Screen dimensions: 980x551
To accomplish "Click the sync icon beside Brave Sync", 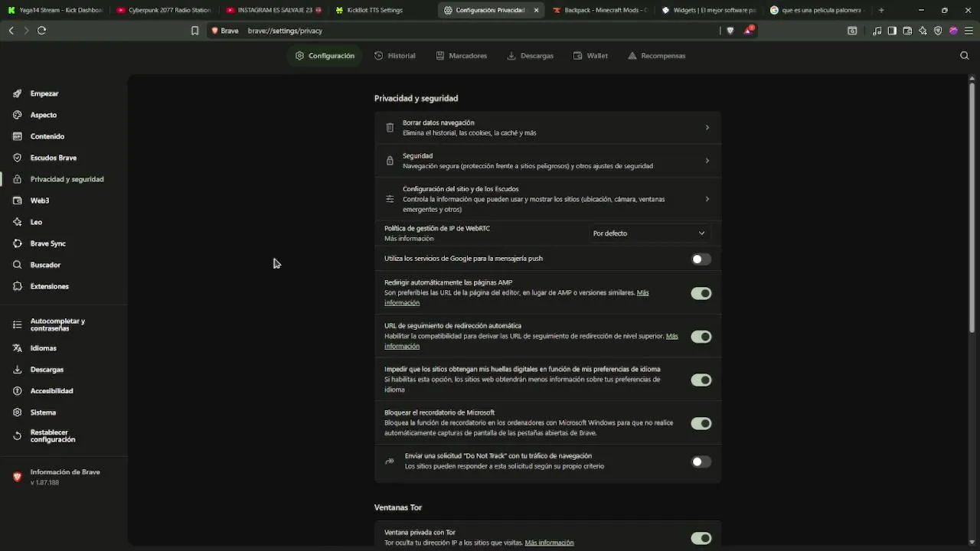I will coord(17,243).
